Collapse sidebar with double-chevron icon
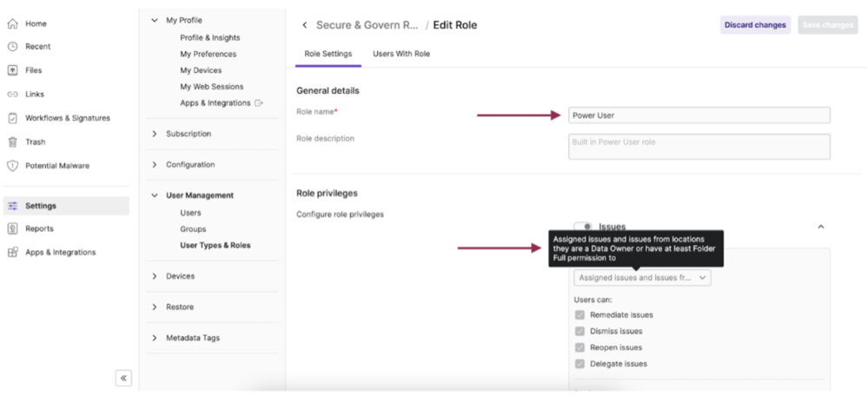 tap(123, 378)
